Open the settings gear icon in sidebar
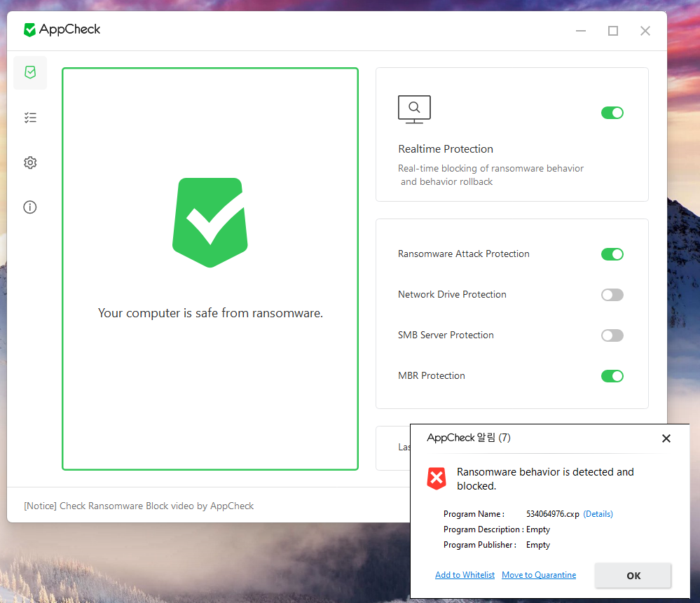This screenshot has height=603, width=700. coord(30,162)
